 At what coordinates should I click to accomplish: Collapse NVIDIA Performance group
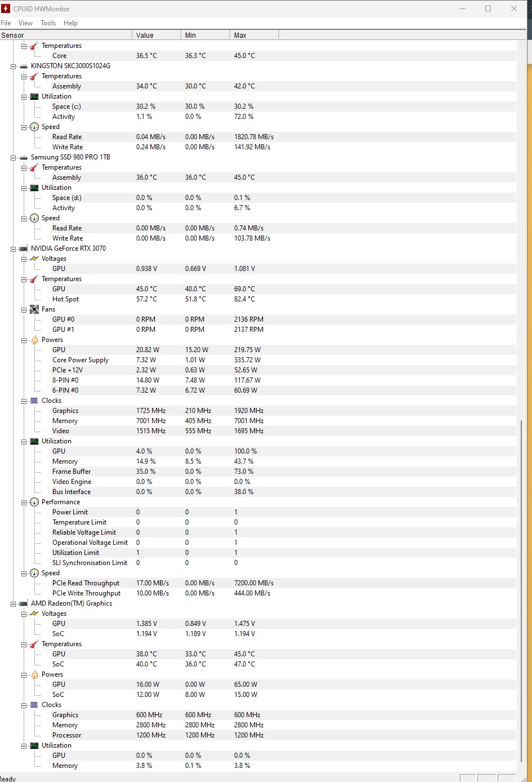coord(24,502)
